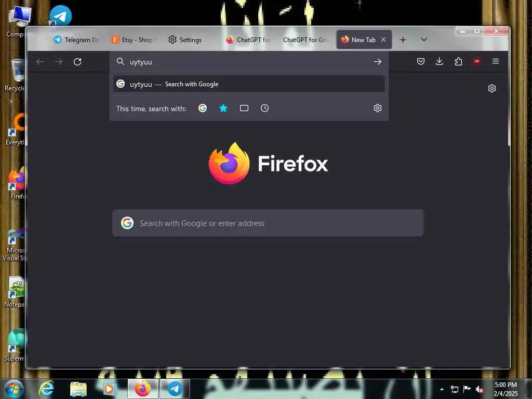Switch to the Telegram tab
532x399 pixels.
point(76,39)
